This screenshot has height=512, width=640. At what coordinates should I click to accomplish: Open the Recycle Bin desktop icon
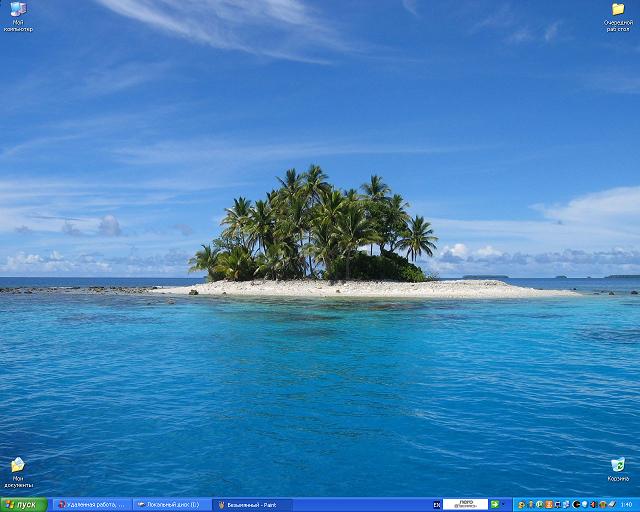[618, 470]
